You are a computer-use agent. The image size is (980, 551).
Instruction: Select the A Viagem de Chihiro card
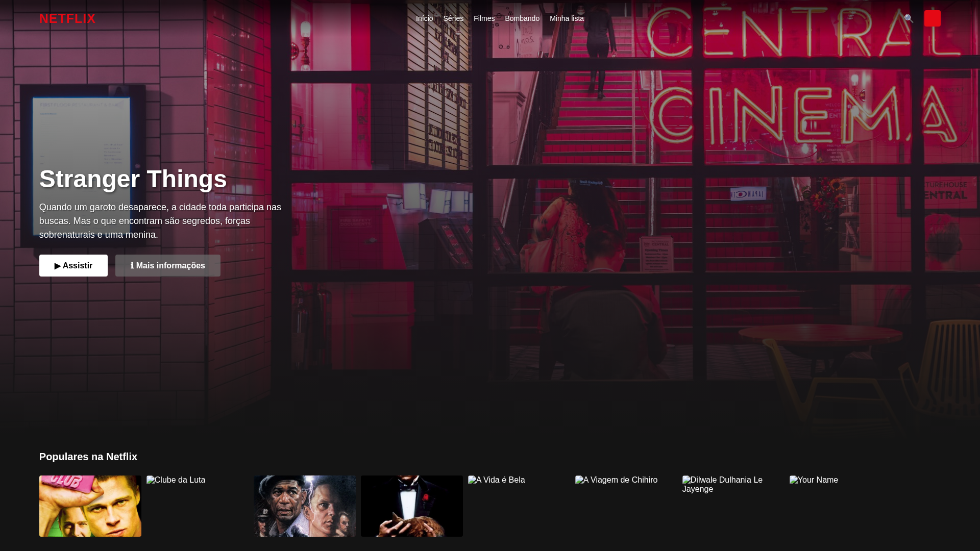pos(626,506)
